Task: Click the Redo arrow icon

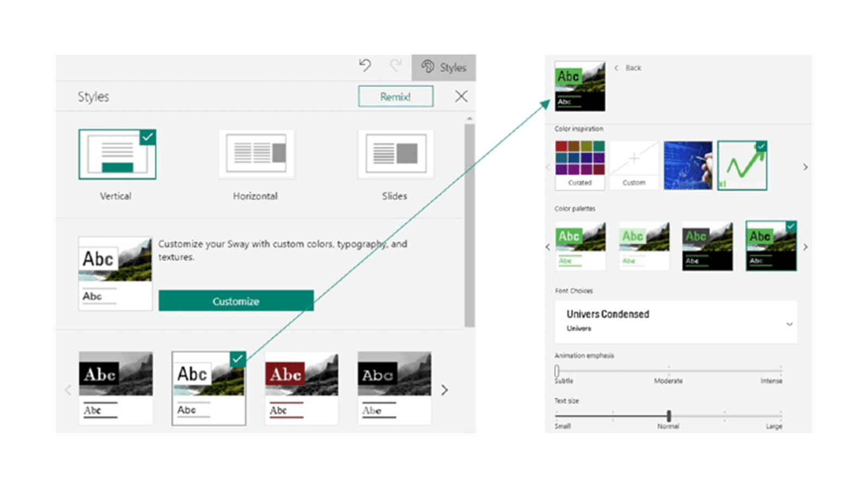Action: [x=395, y=66]
